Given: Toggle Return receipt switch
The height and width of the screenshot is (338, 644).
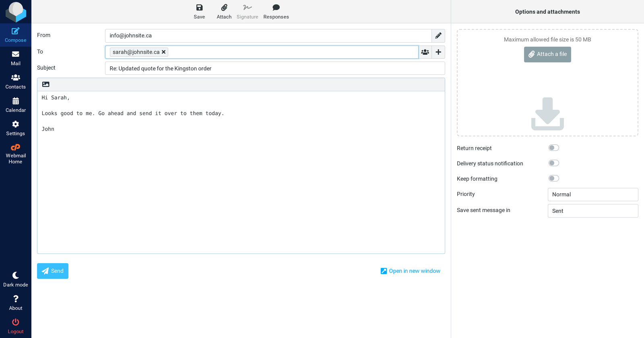Looking at the screenshot, I should point(554,148).
